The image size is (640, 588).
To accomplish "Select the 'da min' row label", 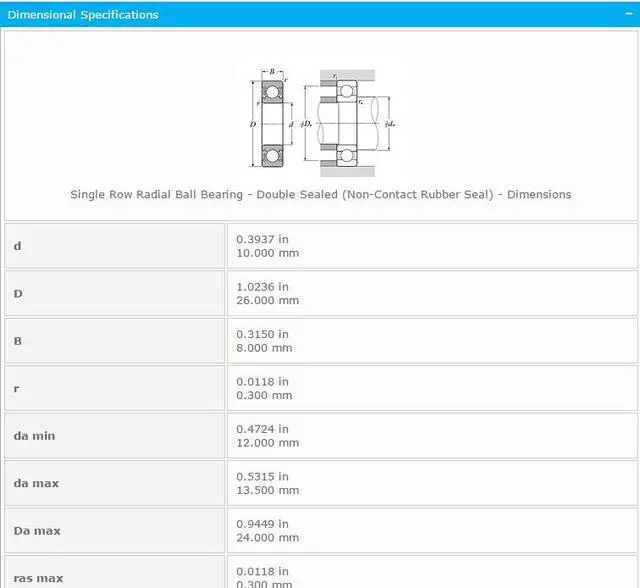I will pos(35,436).
